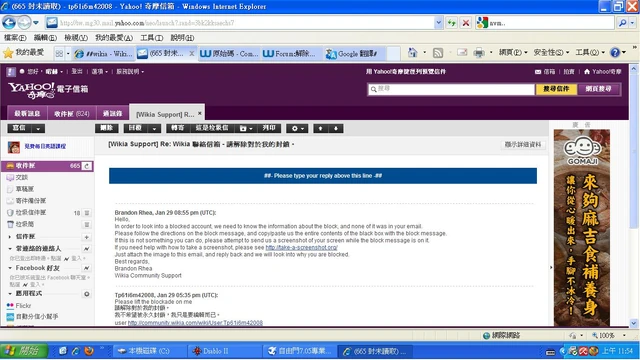Empty the spam folder with its trash icon
This screenshot has height=360, width=640.
tap(87, 213)
